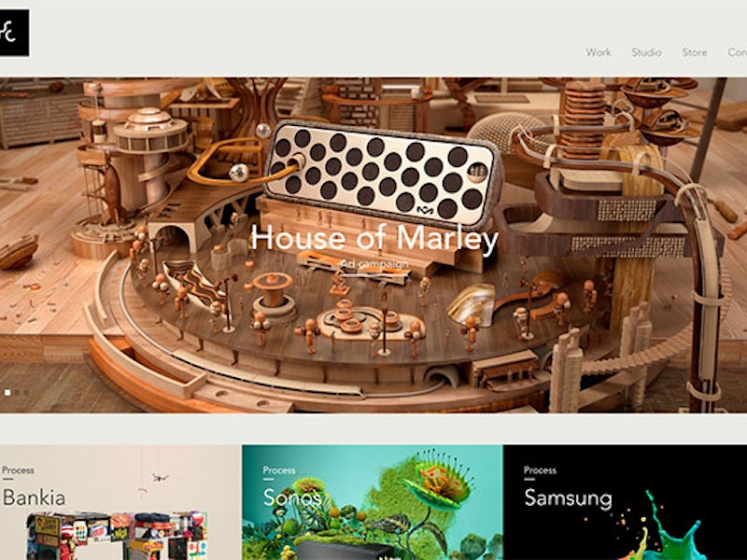Image resolution: width=747 pixels, height=560 pixels.
Task: Open the Sonos process title
Action: coord(291,498)
